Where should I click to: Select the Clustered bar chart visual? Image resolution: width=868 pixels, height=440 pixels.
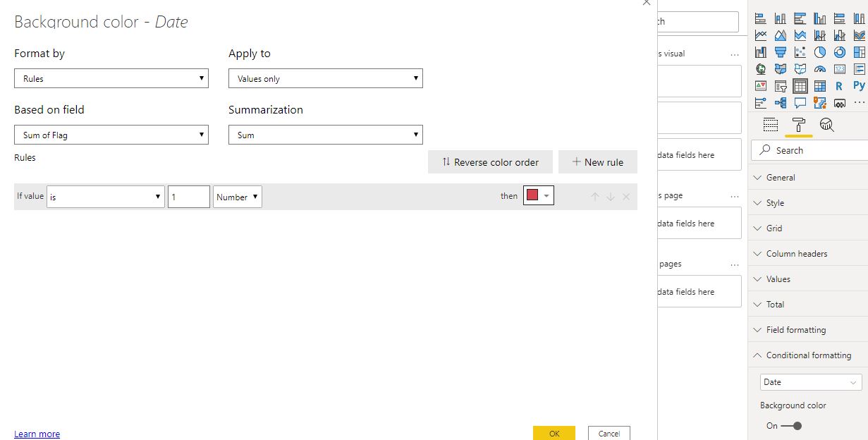[800, 18]
